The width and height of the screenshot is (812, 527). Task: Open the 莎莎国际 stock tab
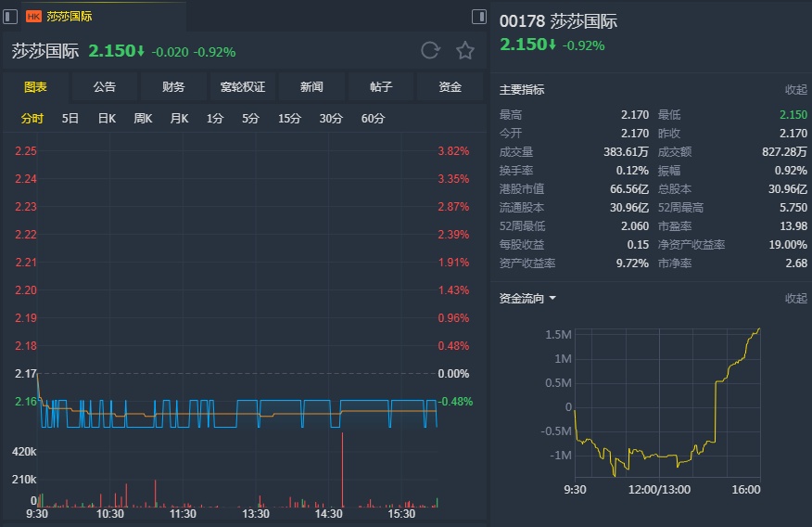point(70,17)
